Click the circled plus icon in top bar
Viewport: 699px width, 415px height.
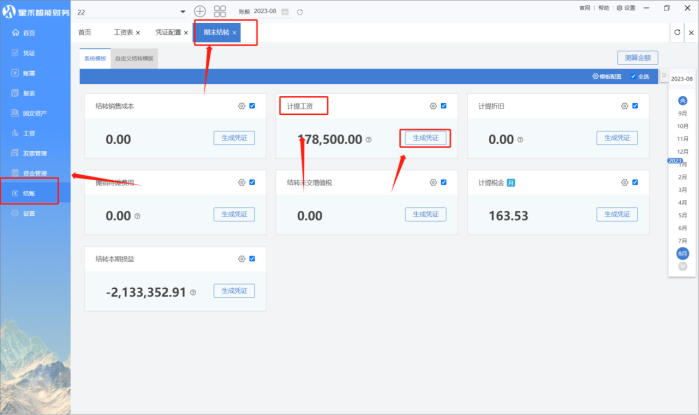click(x=200, y=11)
